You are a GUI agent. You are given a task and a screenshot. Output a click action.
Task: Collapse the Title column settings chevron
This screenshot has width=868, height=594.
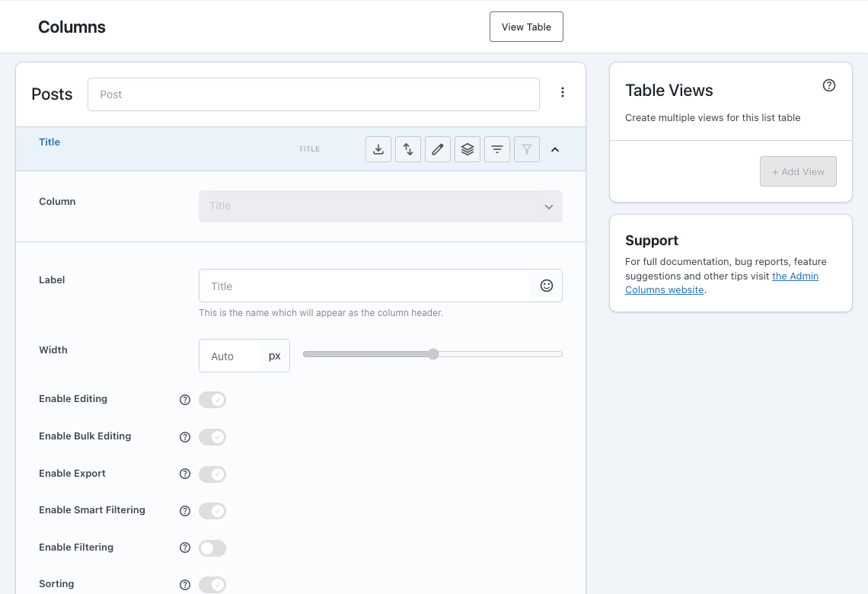554,149
